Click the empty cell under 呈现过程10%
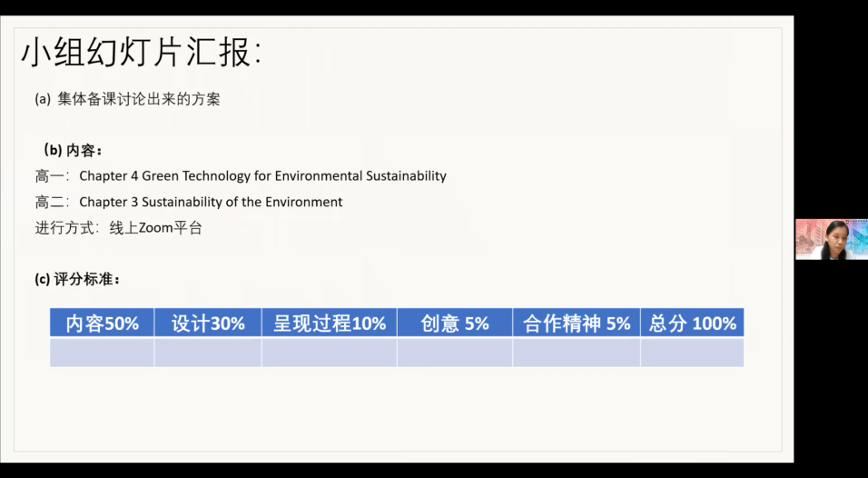This screenshot has width=868, height=478. coord(330,353)
